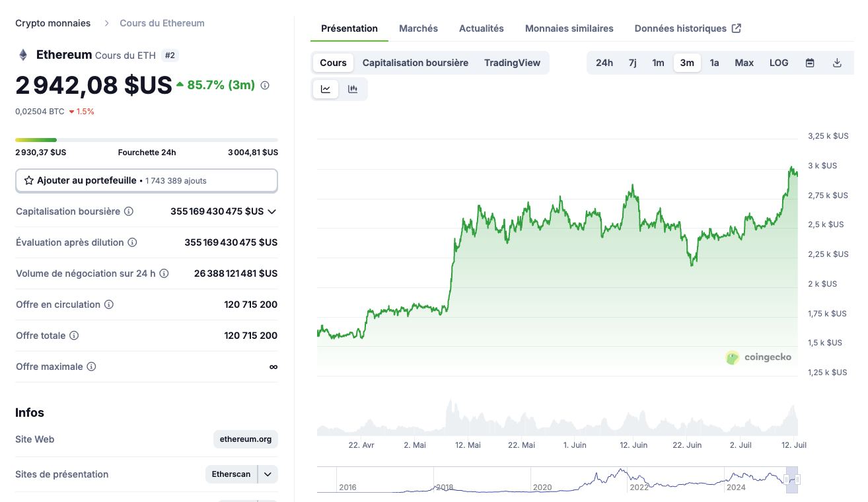868x502 pixels.
Task: Click the 355 169 430 475 $US market cap value
Action: coord(217,211)
